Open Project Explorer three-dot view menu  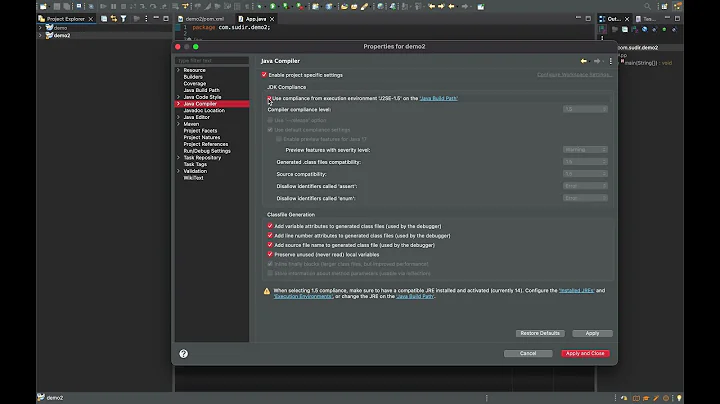[x=146, y=19]
